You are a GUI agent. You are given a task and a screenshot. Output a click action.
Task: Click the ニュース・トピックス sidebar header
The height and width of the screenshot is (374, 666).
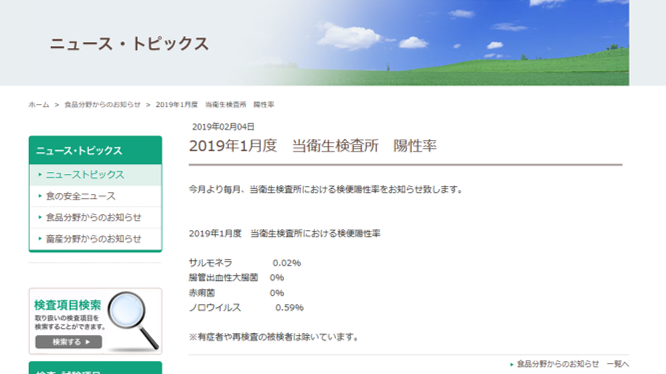pos(96,150)
